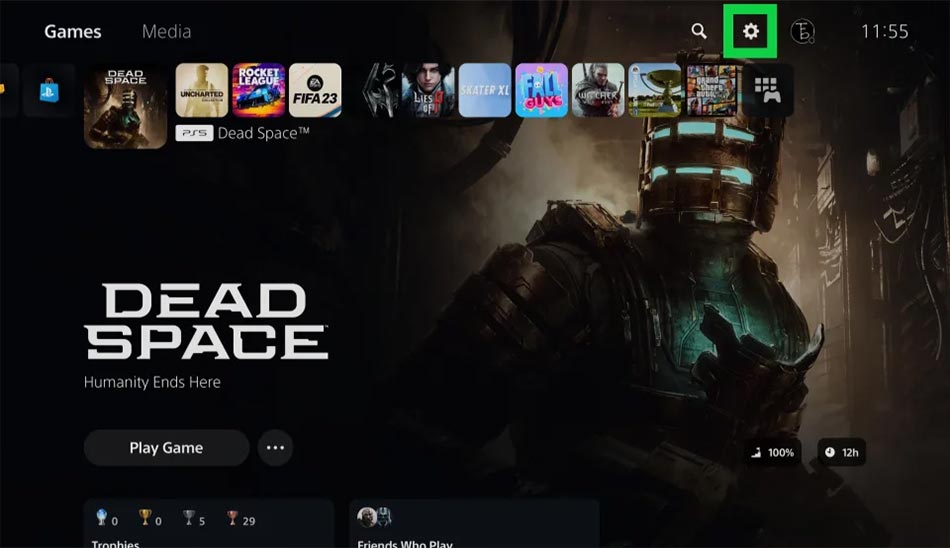Select the Skyrim dragon emblem tile

click(x=379, y=90)
